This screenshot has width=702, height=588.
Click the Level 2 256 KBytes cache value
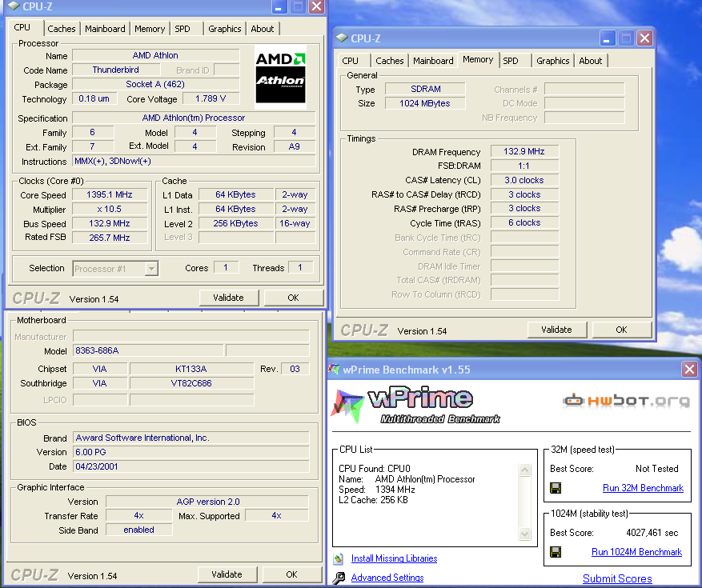(236, 223)
